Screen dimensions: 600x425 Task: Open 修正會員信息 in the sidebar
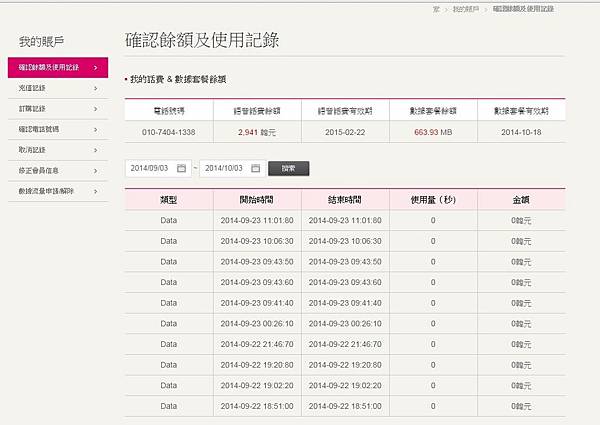(58, 171)
